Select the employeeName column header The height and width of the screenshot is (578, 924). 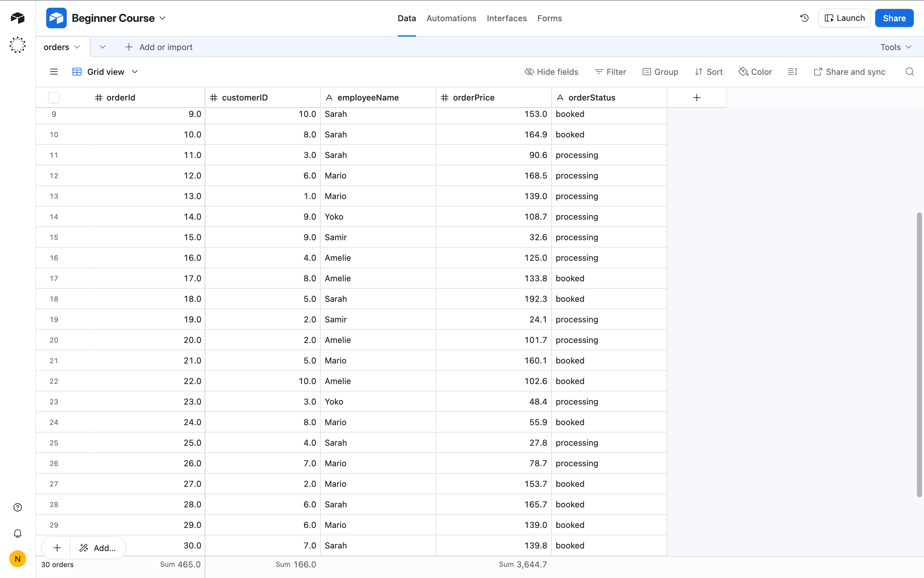[378, 98]
